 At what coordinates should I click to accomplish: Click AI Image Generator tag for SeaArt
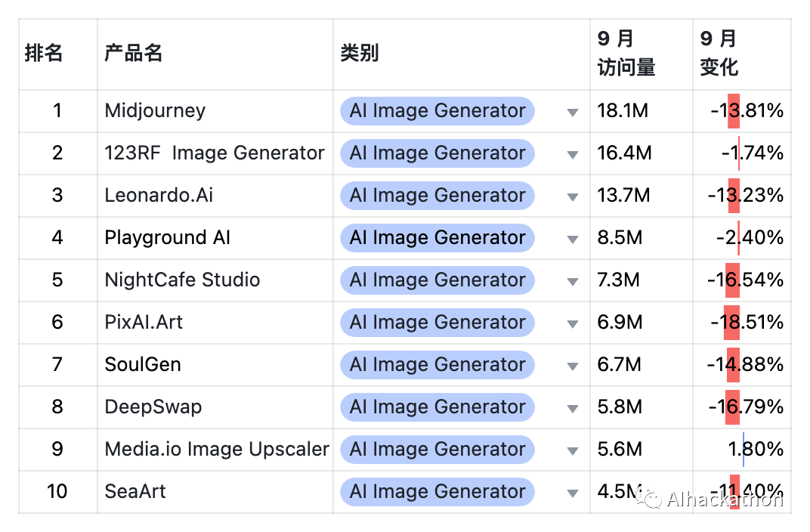click(x=437, y=492)
